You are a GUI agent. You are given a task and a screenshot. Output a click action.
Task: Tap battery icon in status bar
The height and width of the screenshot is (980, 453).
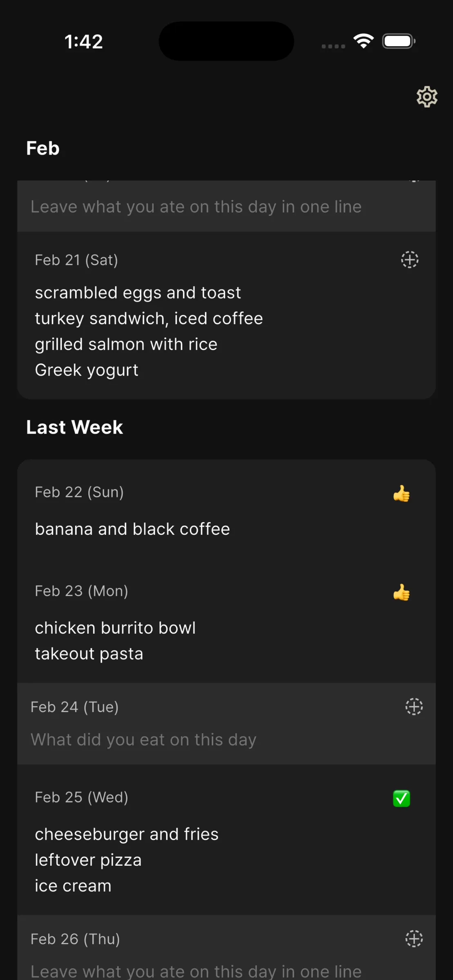click(399, 41)
